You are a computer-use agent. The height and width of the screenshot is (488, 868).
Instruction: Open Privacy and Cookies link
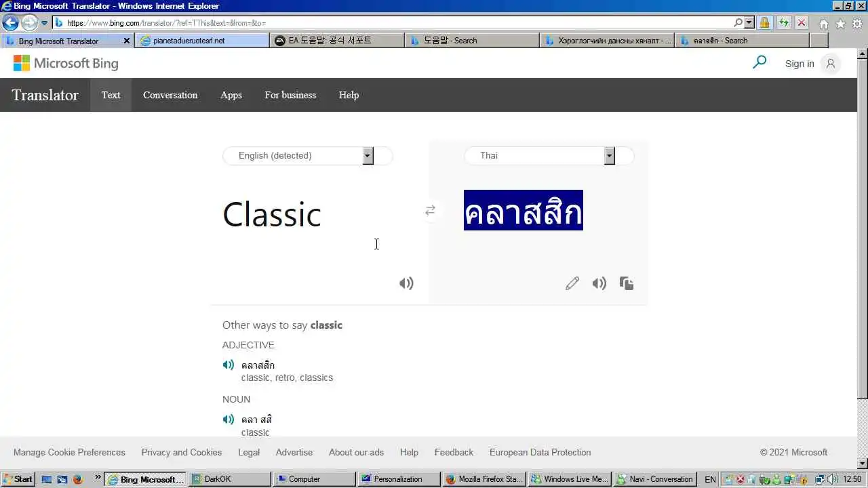[x=182, y=452]
